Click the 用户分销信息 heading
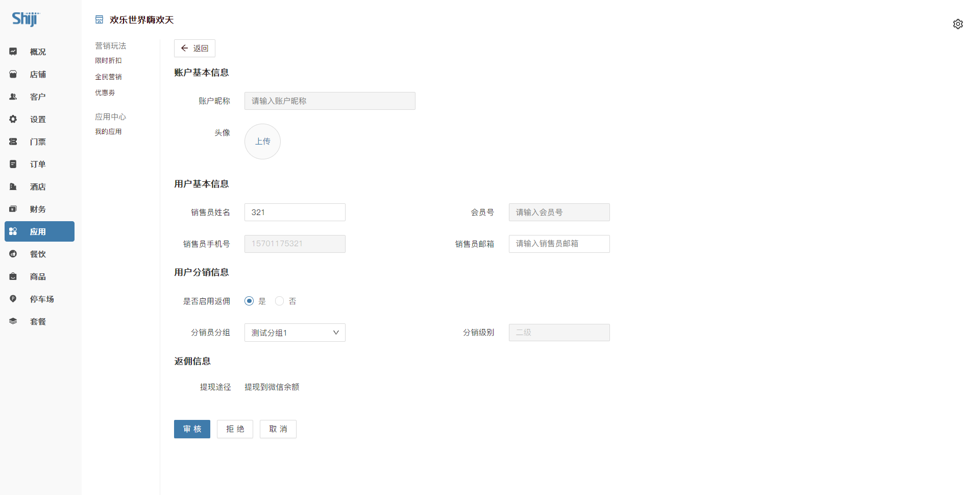Viewport: 980px width, 495px height. (x=202, y=272)
